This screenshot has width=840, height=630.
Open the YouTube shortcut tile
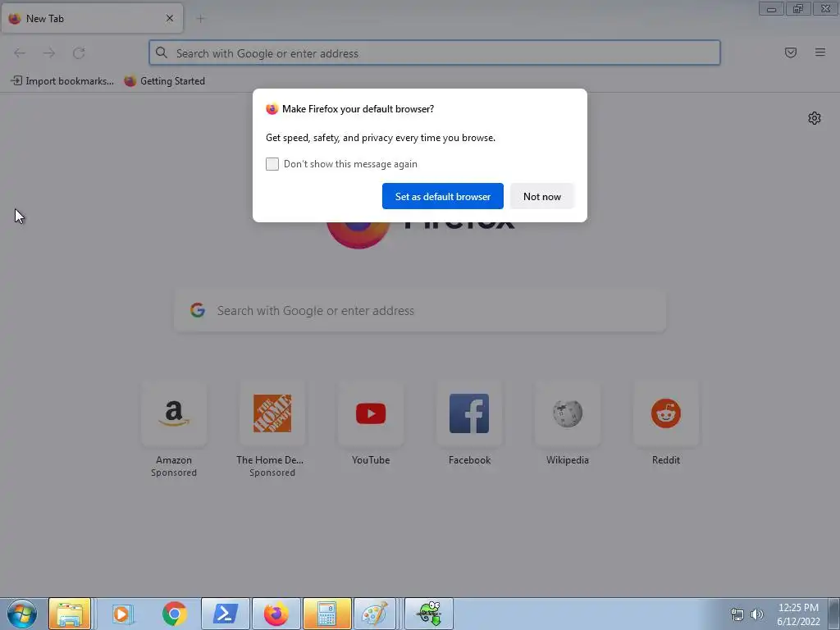tap(371, 413)
